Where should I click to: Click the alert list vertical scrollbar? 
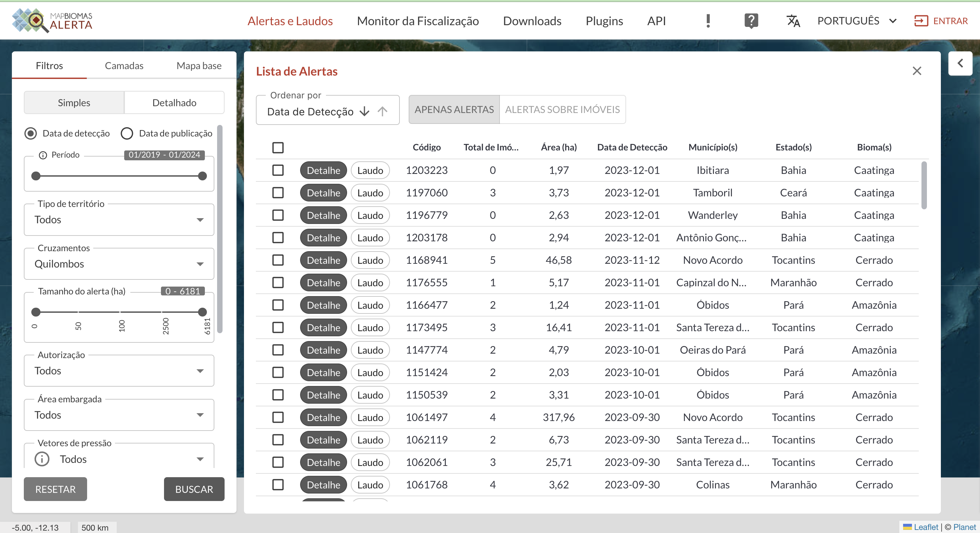coord(924,185)
